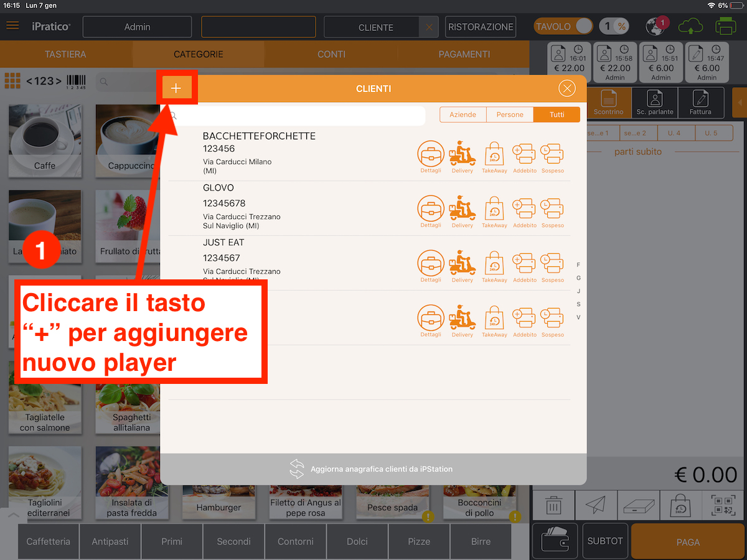The image size is (747, 560).
Task: Select TakeAway for BACCHETTEFORCHETTE
Action: point(494,157)
